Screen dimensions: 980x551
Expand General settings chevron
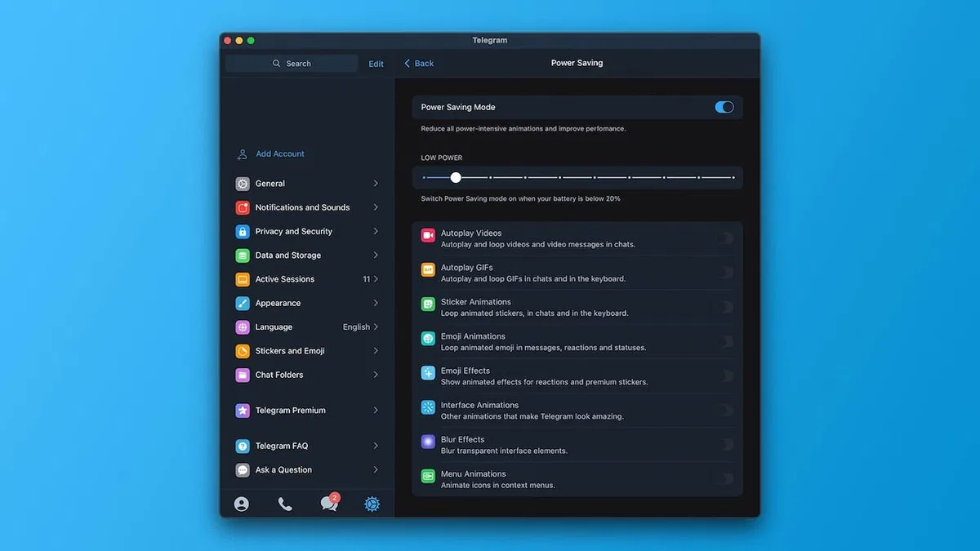(x=376, y=184)
